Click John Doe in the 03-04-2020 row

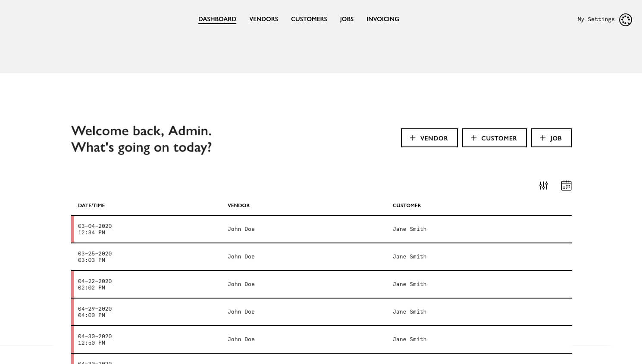pyautogui.click(x=241, y=229)
